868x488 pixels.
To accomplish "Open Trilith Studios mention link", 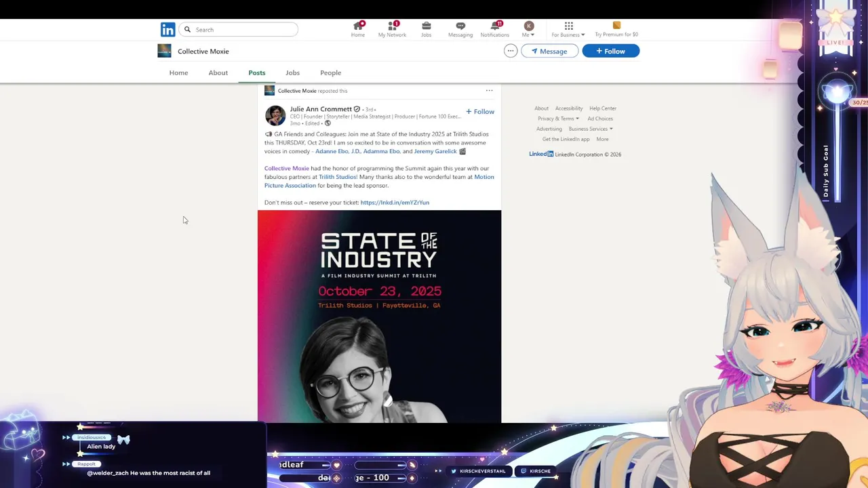I will point(338,177).
